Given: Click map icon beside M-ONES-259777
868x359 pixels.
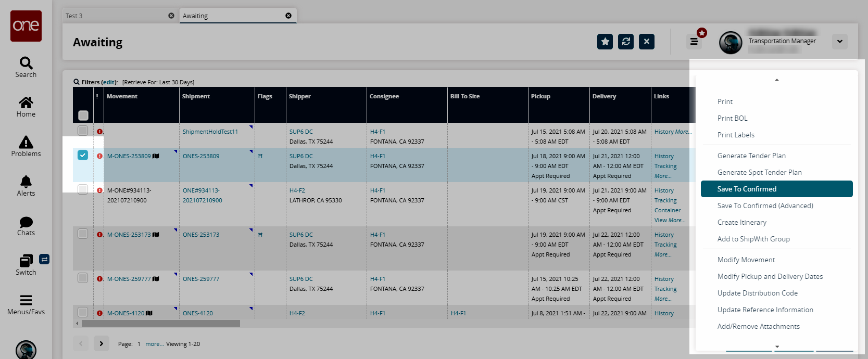Looking at the screenshot, I should click(156, 279).
